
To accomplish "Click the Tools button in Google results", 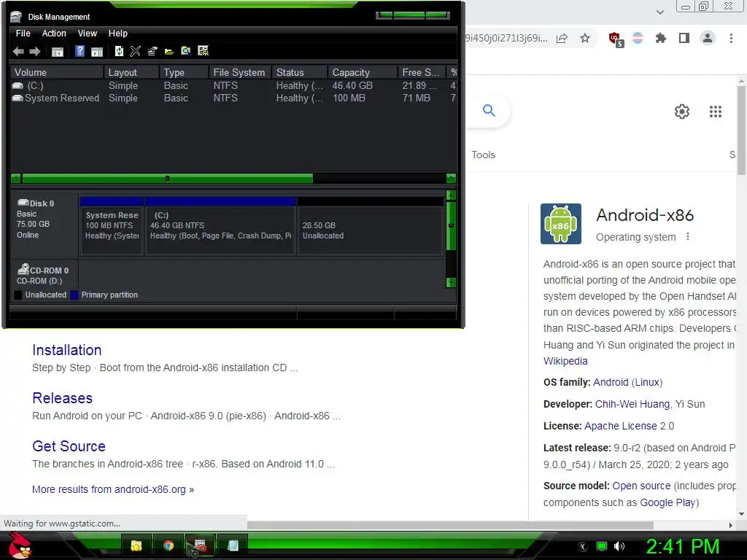I will 483,155.
